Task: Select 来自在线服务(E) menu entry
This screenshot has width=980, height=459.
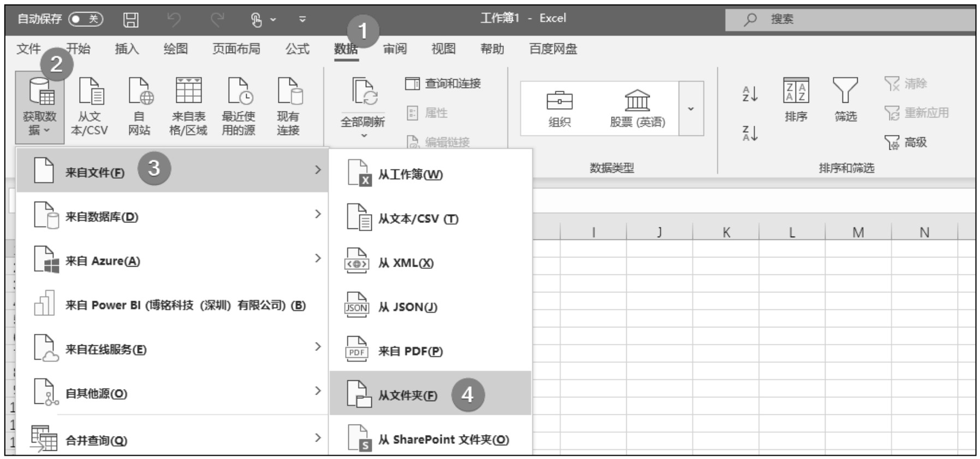Action: [173, 349]
